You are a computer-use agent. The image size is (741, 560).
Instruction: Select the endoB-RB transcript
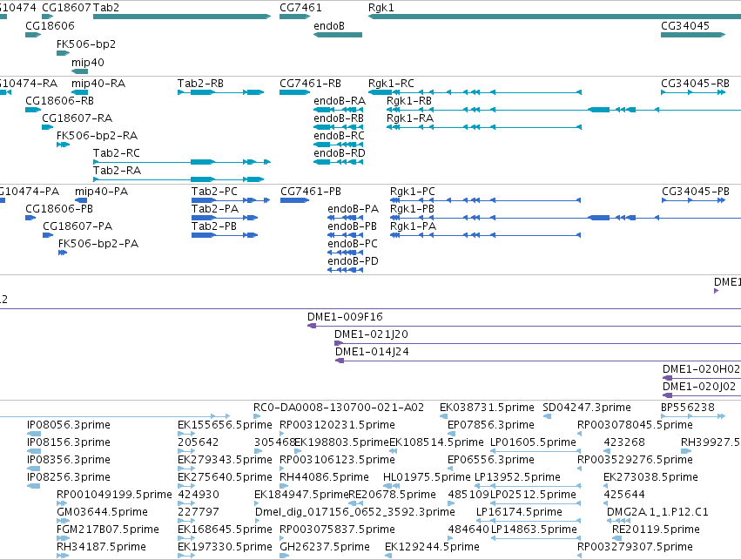(x=339, y=127)
